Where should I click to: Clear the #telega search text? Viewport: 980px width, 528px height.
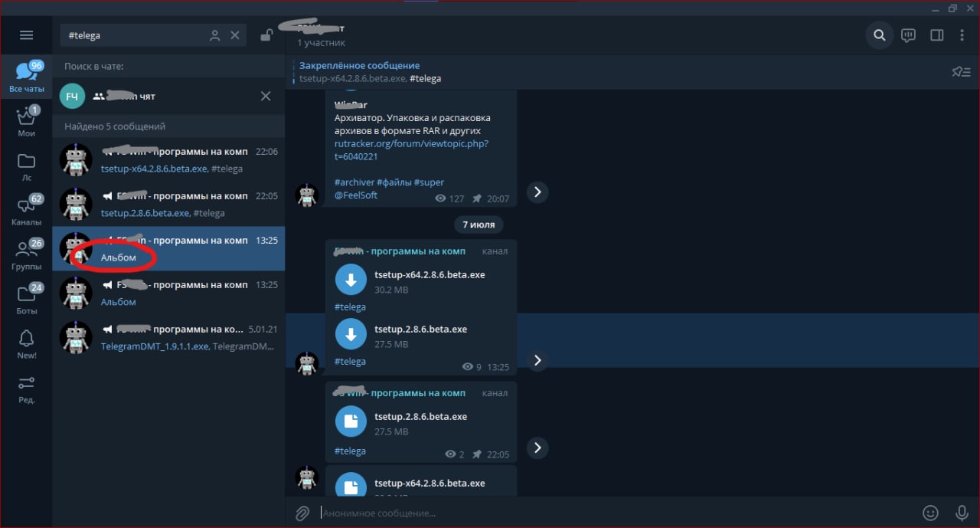[x=235, y=35]
